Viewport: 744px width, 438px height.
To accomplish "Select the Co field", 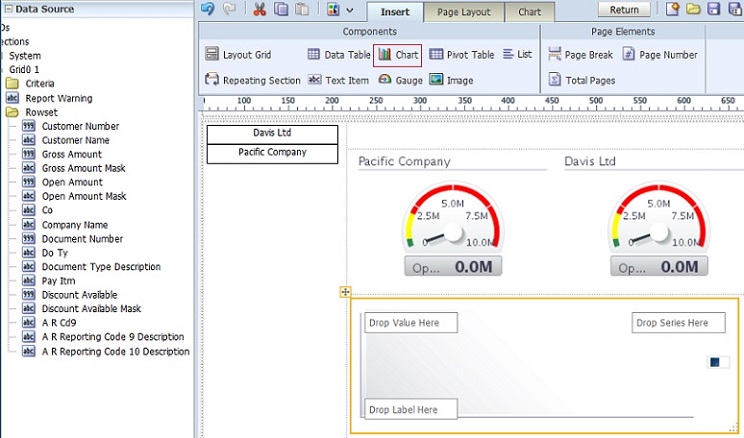I will [x=37, y=210].
